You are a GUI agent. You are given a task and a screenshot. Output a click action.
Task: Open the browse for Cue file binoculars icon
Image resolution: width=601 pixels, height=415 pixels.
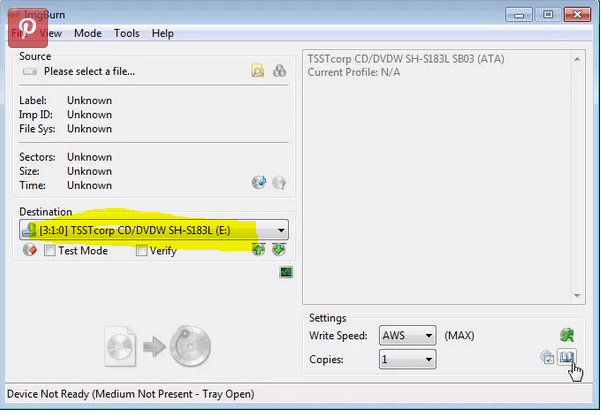(x=279, y=71)
